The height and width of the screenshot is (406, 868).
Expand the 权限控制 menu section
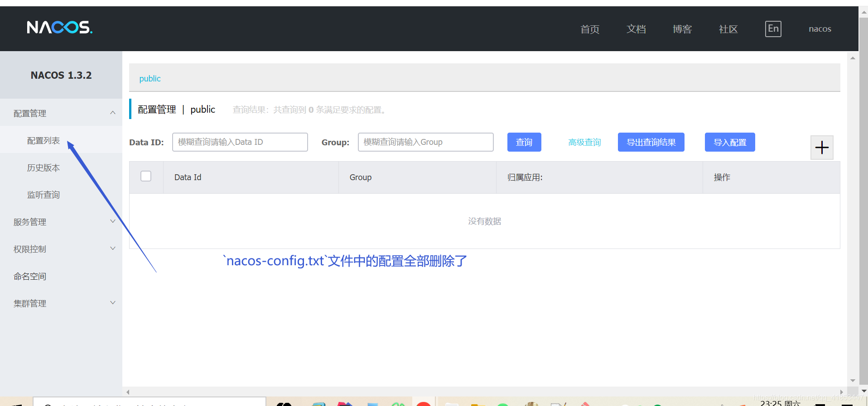click(61, 249)
